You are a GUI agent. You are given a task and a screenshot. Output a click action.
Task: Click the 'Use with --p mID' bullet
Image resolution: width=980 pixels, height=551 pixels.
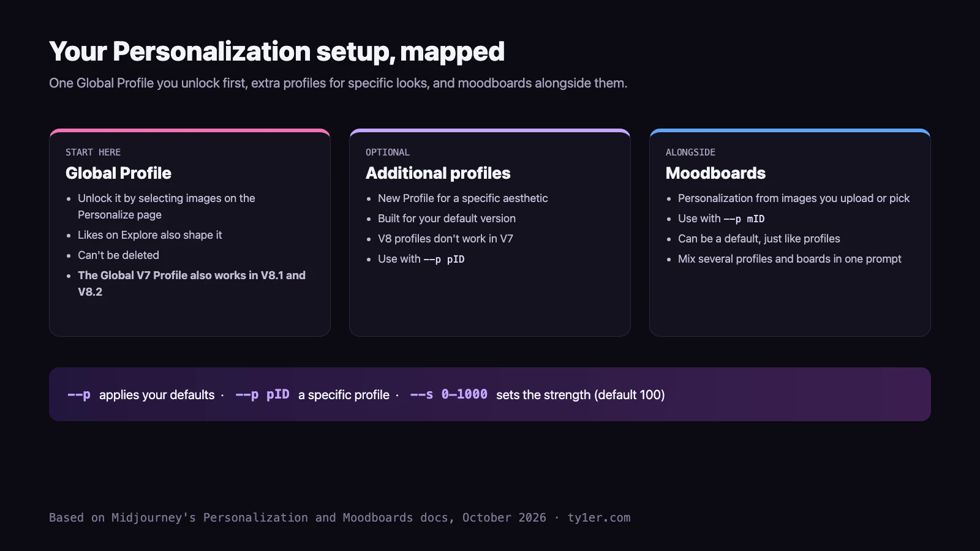pos(722,219)
